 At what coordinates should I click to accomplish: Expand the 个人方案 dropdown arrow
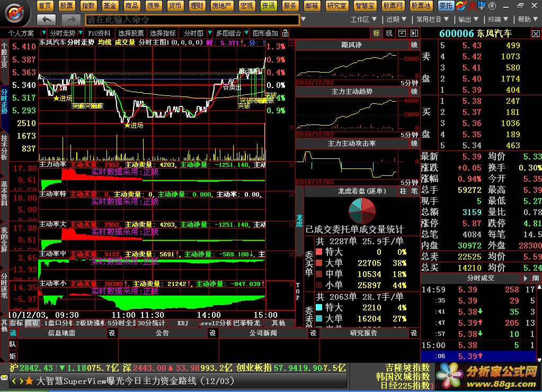coord(43,33)
